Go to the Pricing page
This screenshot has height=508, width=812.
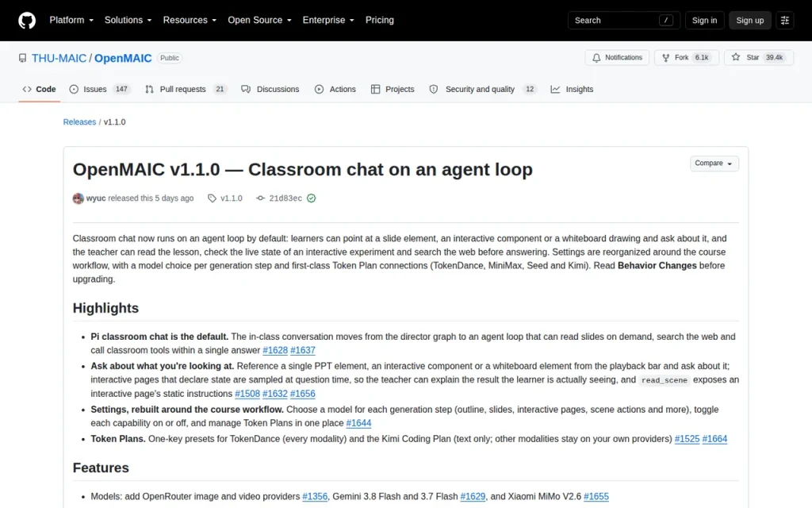pos(380,20)
